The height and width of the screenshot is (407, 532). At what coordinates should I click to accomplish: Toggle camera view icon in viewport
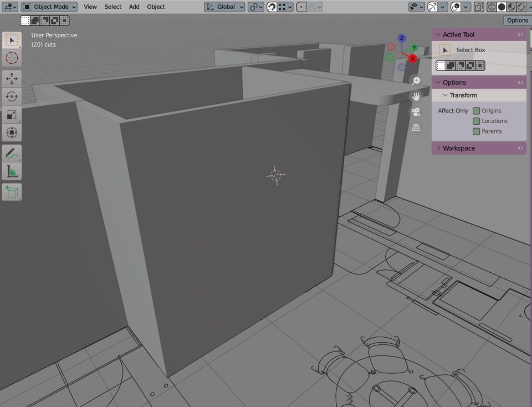coord(416,112)
